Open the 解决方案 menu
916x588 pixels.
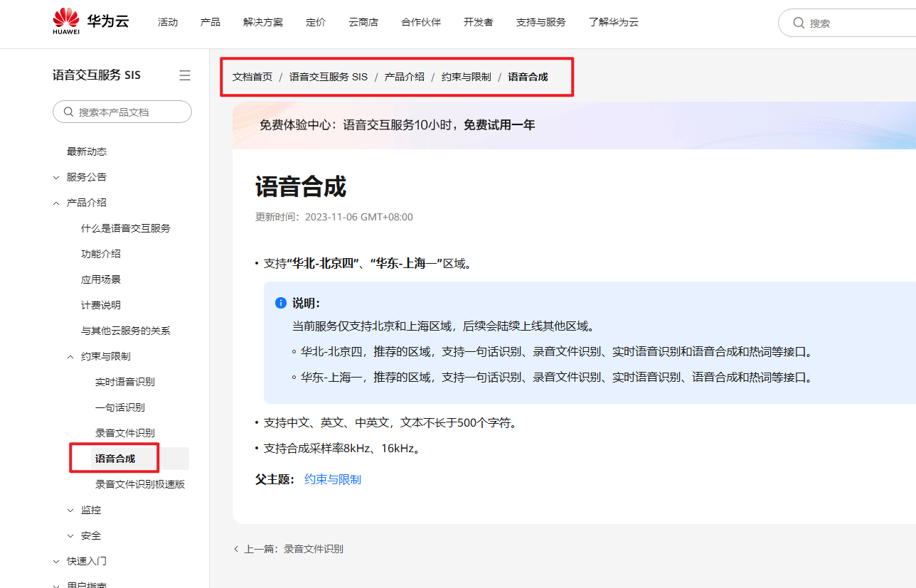pos(263,22)
